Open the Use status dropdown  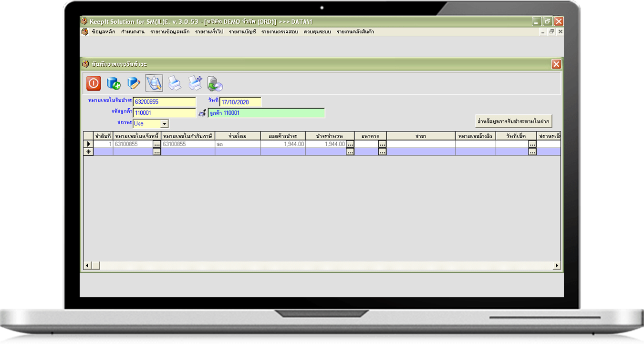click(x=165, y=123)
